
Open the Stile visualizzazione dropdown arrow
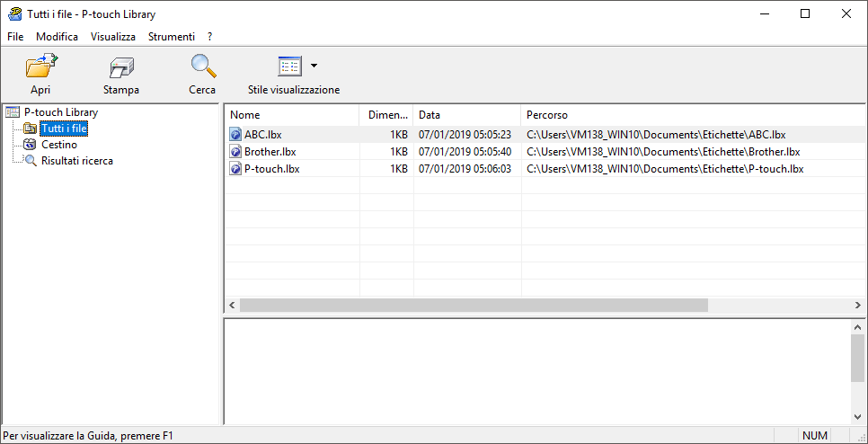[314, 66]
